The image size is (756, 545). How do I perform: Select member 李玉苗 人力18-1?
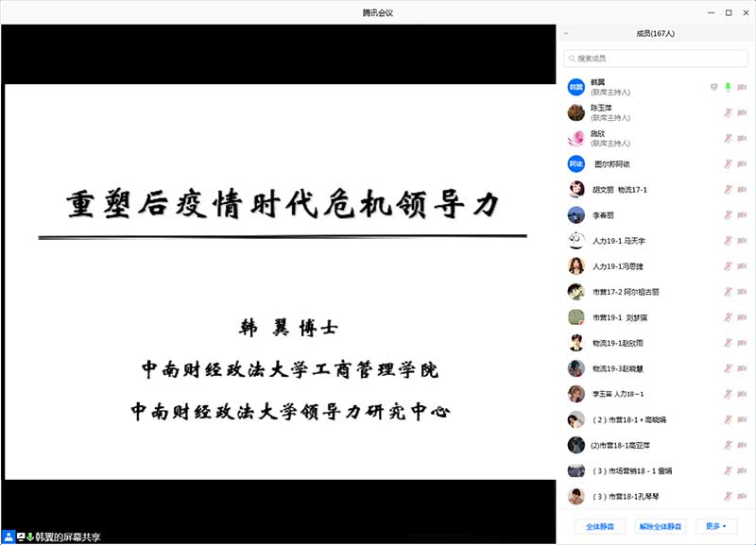[x=617, y=394]
